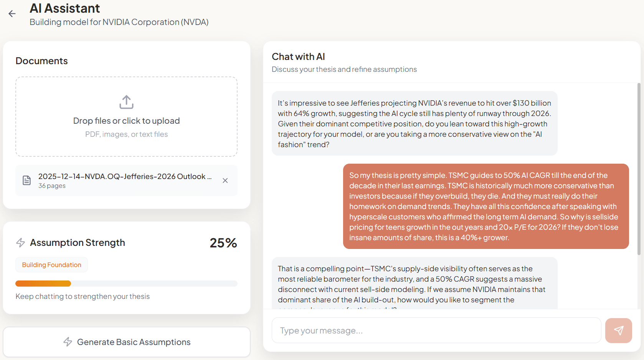Click the AI reply about TSMC's supply-side visibility
This screenshot has height=360, width=644.
click(x=414, y=284)
